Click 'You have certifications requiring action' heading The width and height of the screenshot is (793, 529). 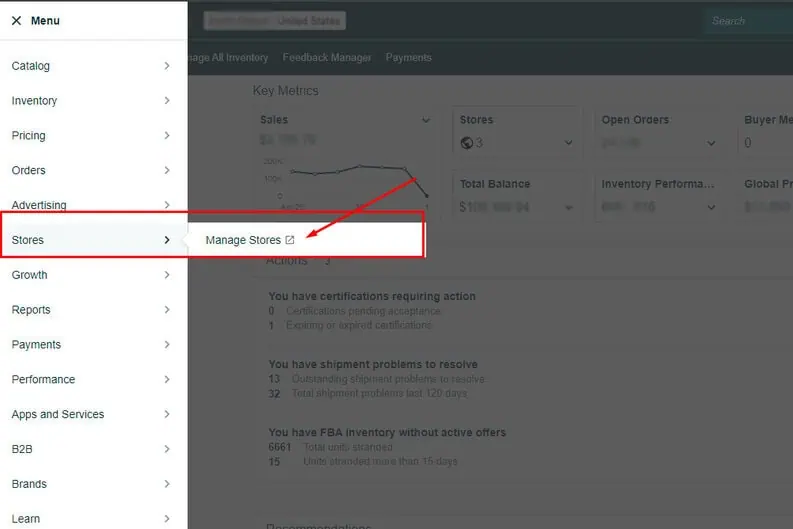click(372, 296)
